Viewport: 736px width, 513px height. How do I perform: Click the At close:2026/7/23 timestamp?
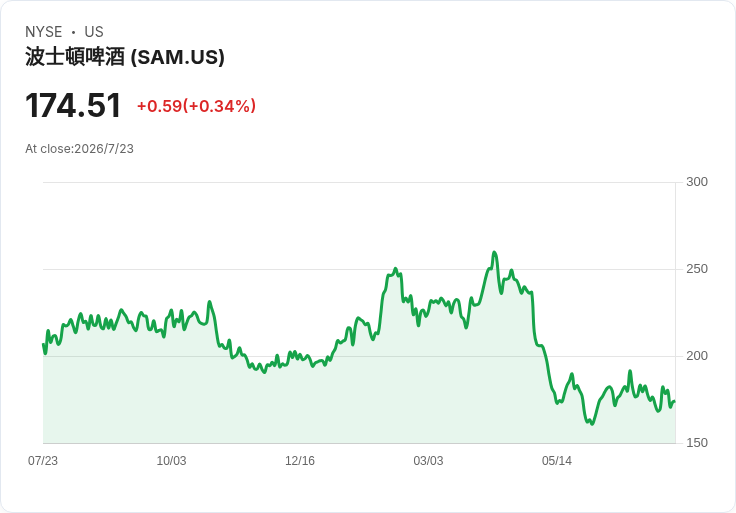[x=79, y=149]
